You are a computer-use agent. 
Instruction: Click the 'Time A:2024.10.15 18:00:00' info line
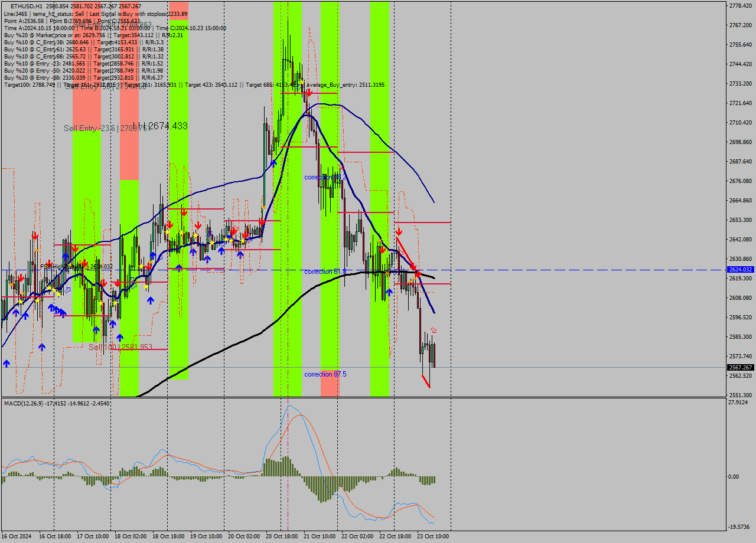tap(115, 28)
